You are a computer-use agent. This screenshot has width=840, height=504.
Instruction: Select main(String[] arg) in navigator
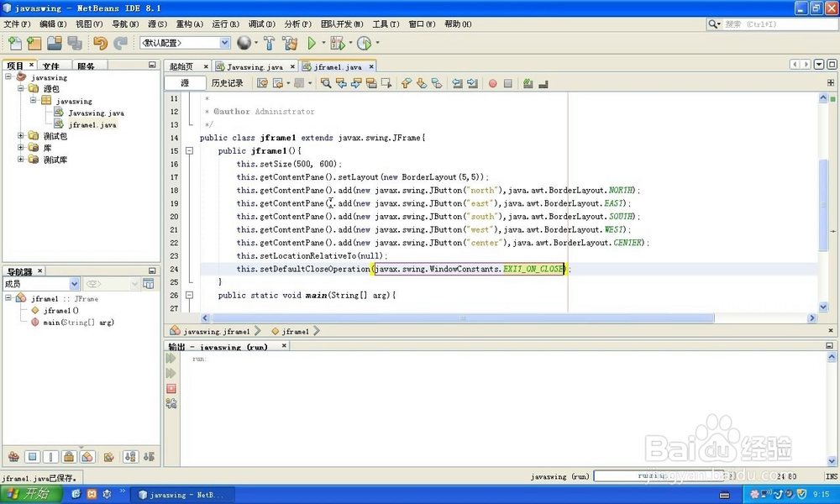[x=78, y=323]
